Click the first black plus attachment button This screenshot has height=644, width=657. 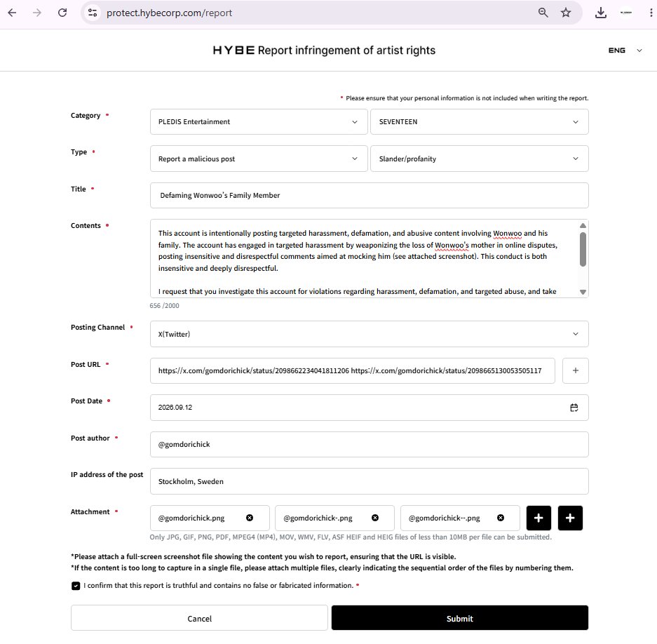tap(539, 518)
